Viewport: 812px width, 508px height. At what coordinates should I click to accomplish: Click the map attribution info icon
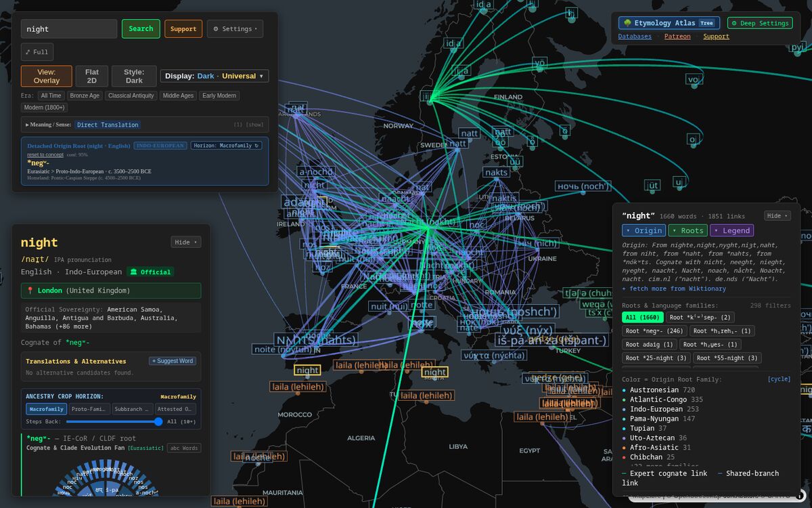(800, 496)
